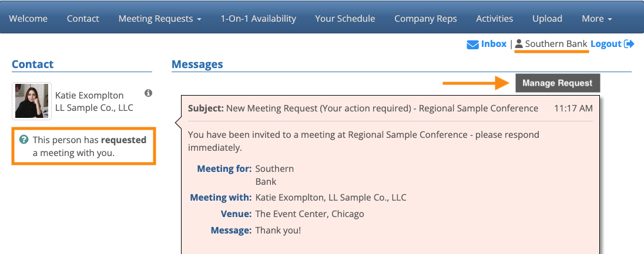The height and width of the screenshot is (254, 644).
Task: Expand the Meeting Requests dropdown menu
Action: click(x=160, y=19)
